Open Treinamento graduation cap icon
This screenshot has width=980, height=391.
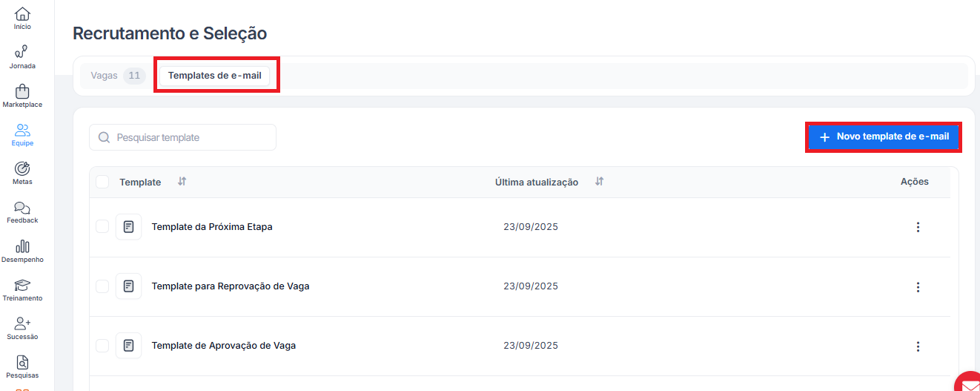coord(22,286)
